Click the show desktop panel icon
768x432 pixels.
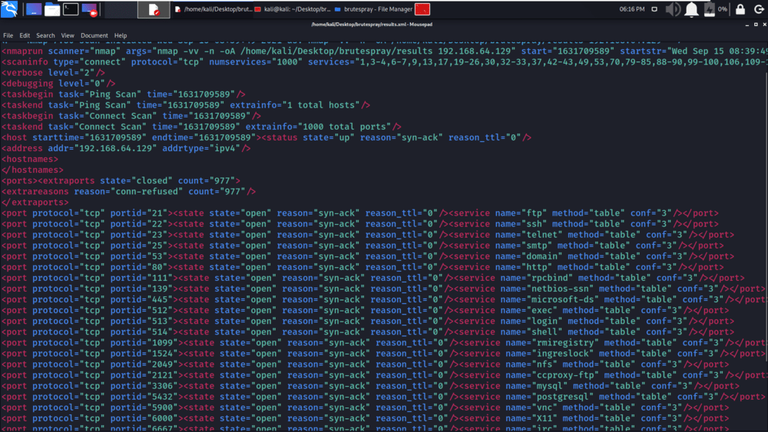(x=33, y=9)
